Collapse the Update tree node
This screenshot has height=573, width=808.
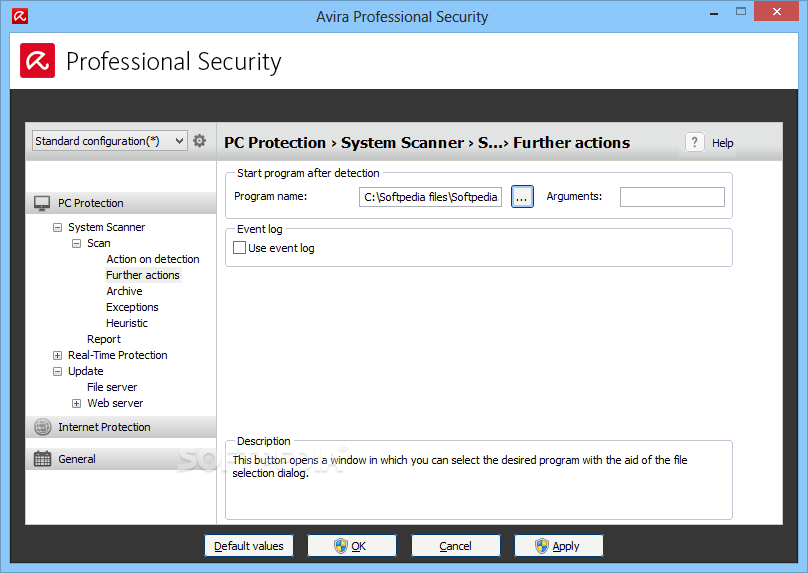tap(58, 372)
